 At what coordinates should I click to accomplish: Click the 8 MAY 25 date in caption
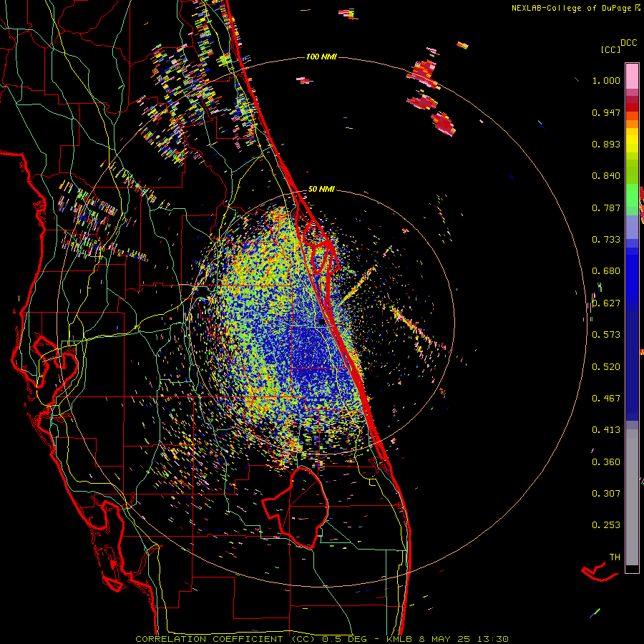(x=445, y=639)
